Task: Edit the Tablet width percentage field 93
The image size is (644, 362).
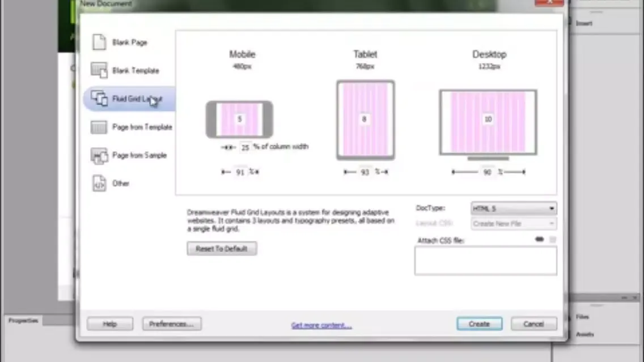Action: [x=365, y=172]
